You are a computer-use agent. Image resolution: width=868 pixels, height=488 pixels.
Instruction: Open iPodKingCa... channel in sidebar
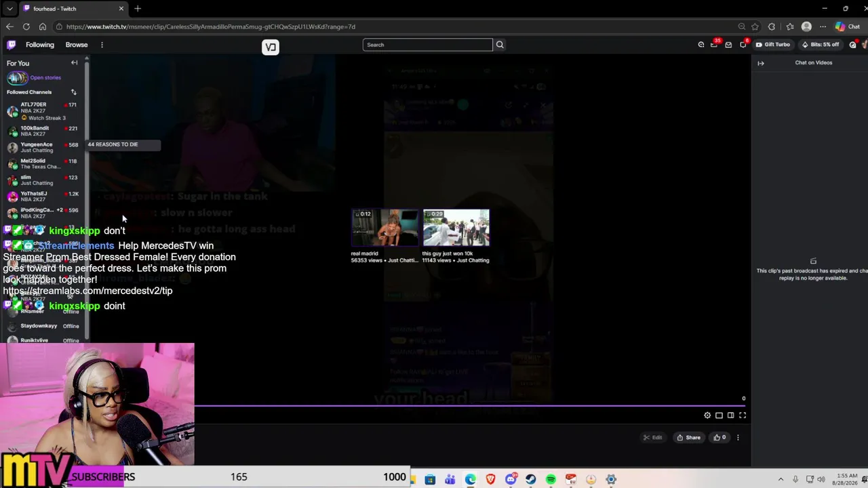point(42,213)
